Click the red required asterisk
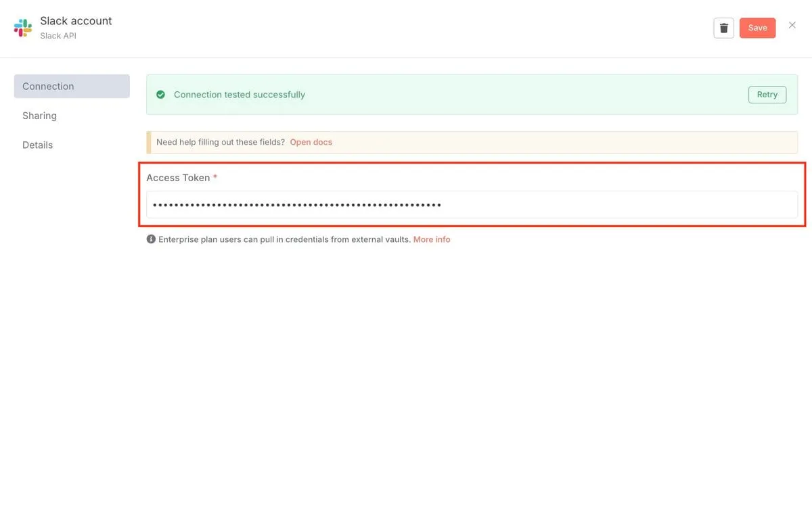The image size is (812, 505). click(x=215, y=177)
